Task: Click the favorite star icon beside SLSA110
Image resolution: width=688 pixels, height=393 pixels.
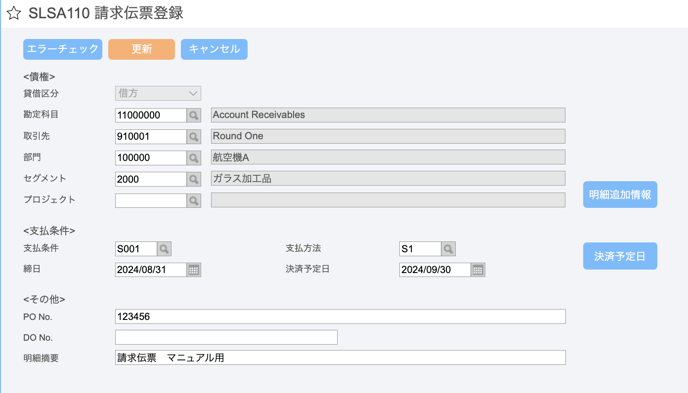Action: coord(14,13)
